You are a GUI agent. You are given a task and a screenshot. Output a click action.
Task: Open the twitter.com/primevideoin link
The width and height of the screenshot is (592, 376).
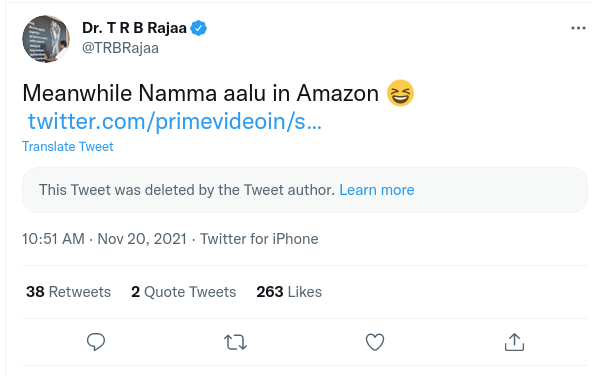(x=175, y=121)
